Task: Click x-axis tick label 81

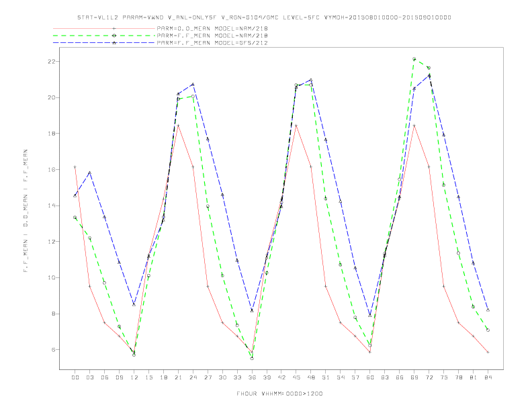Action: click(474, 377)
